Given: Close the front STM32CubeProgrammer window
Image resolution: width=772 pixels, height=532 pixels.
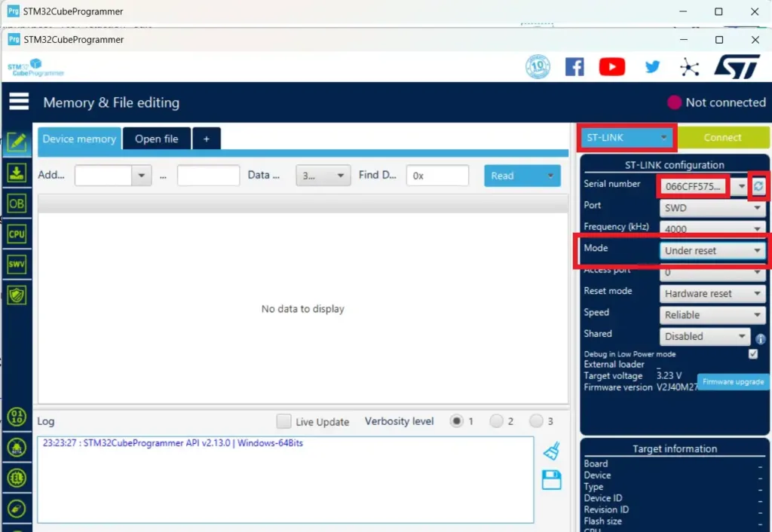Looking at the screenshot, I should point(755,39).
